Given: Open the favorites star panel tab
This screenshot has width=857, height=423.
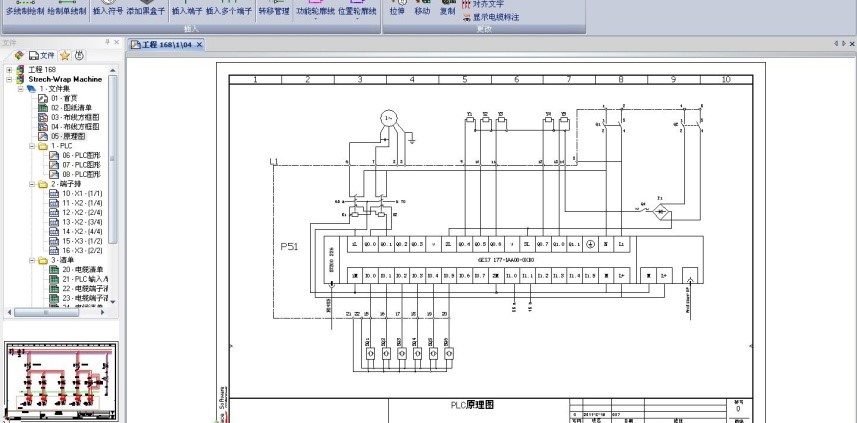Looking at the screenshot, I should click(65, 55).
